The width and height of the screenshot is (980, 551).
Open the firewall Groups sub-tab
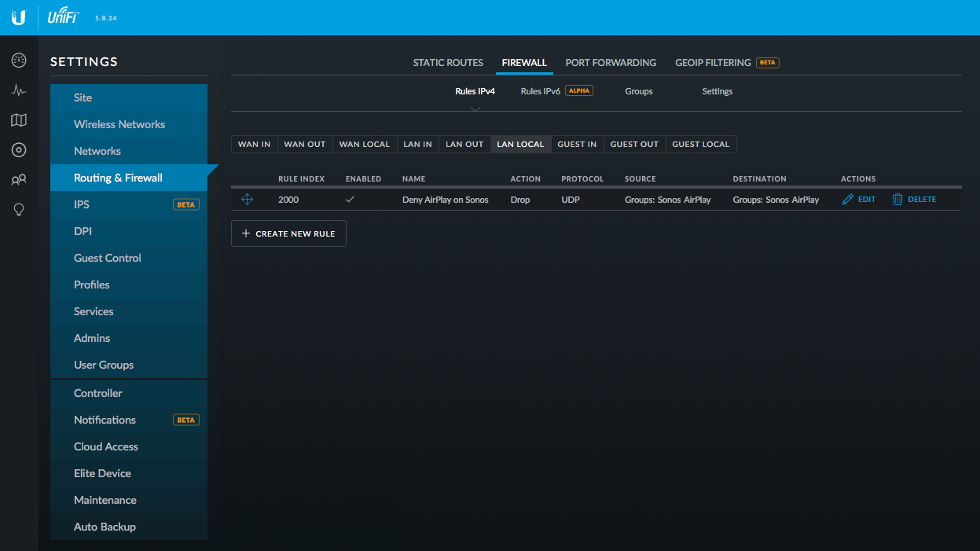click(638, 91)
